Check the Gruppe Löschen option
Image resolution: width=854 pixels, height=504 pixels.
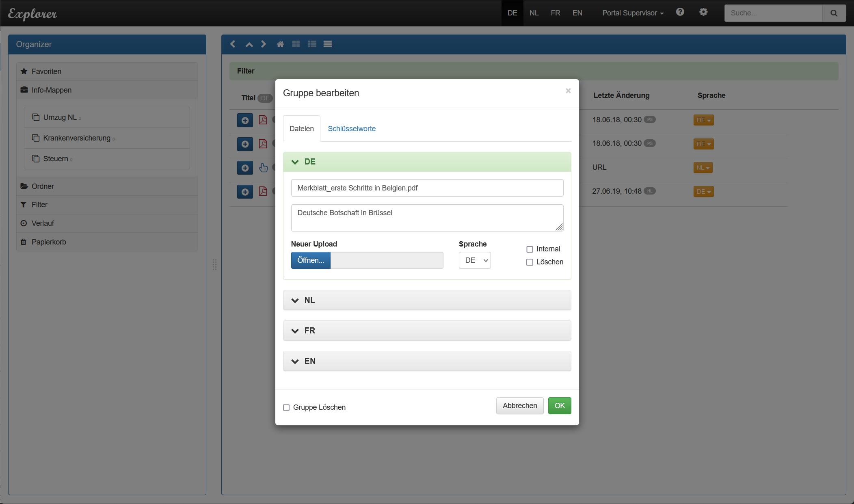286,407
